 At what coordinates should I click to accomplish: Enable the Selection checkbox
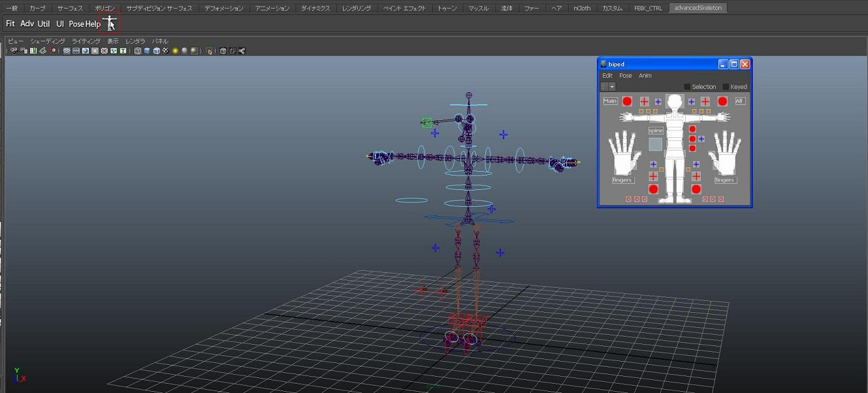pyautogui.click(x=687, y=86)
